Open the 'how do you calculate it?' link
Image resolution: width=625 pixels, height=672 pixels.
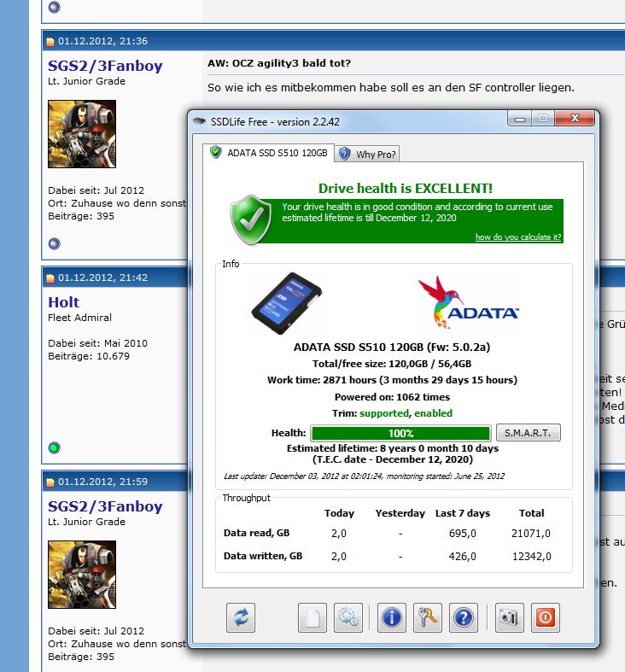518,237
